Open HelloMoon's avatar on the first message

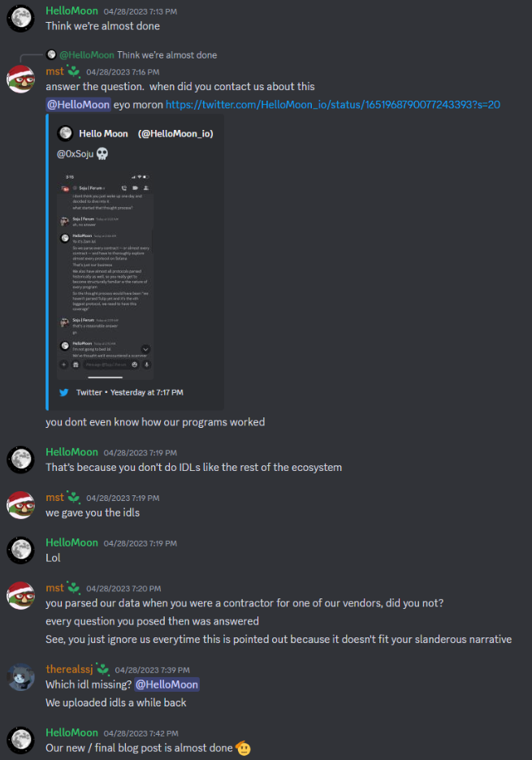click(20, 18)
